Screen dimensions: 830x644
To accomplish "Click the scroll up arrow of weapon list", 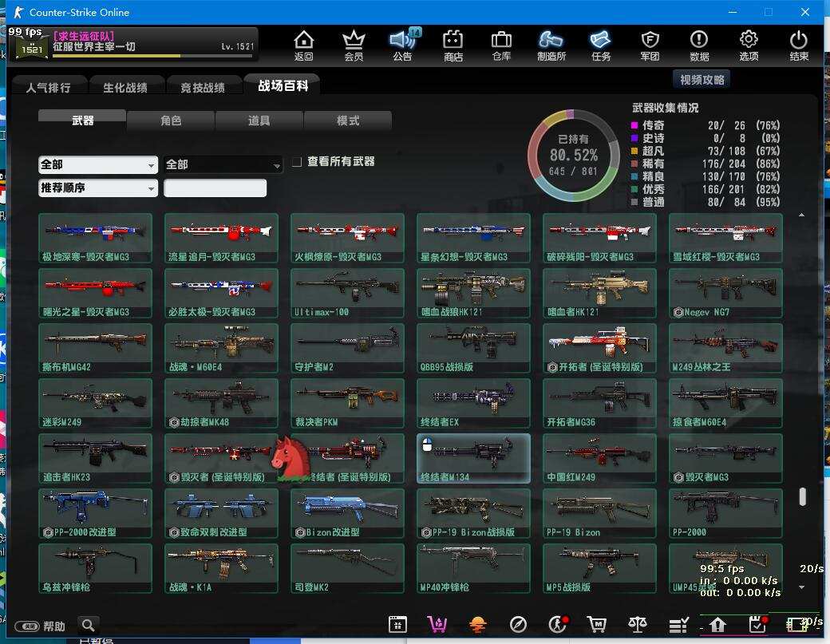I will pyautogui.click(x=801, y=215).
